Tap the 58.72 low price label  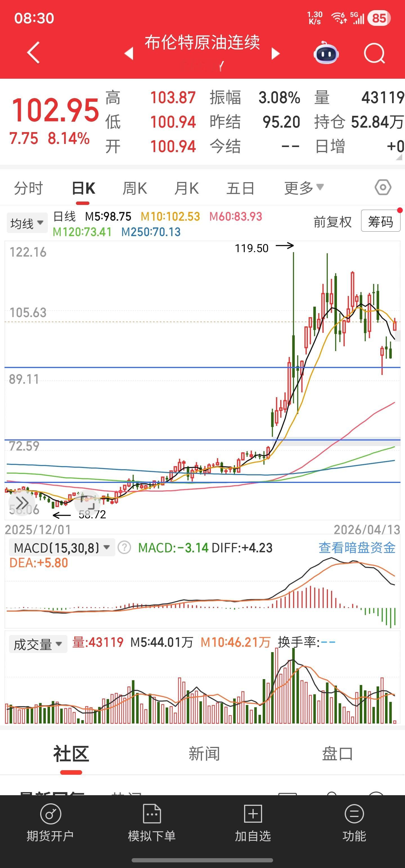point(93,515)
